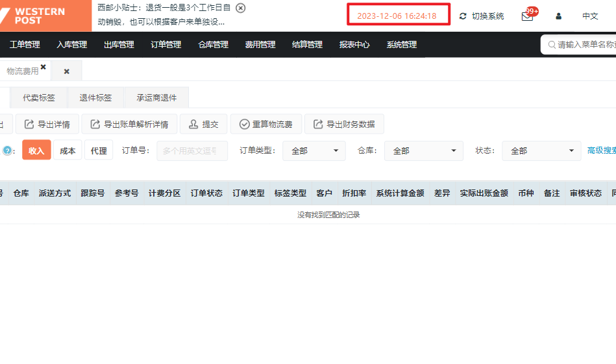Click the refresh icon beside 切换系统
Image resolution: width=616 pixels, height=364 pixels.
tap(463, 16)
